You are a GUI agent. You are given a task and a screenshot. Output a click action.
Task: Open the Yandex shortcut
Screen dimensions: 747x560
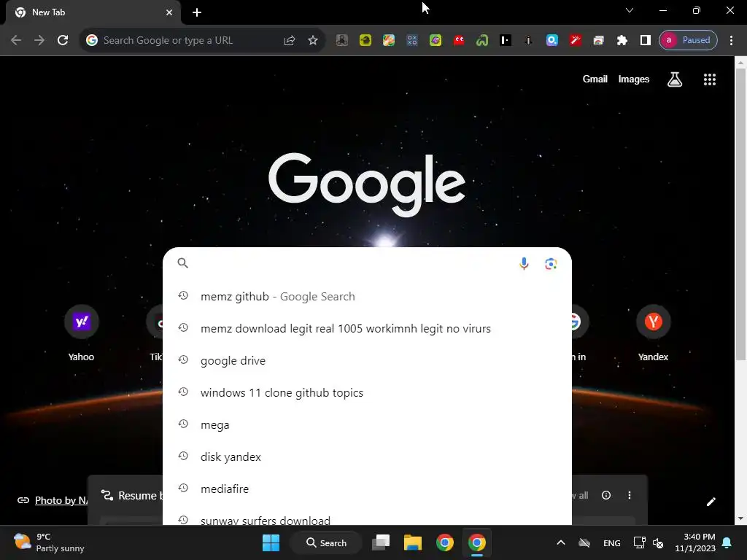[x=653, y=333]
